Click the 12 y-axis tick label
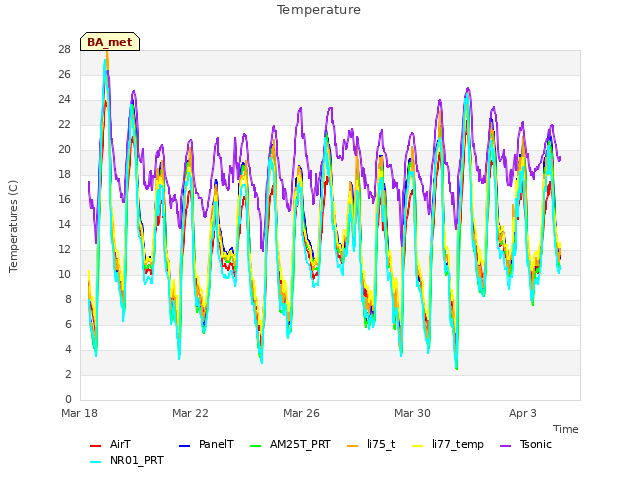 coord(64,249)
